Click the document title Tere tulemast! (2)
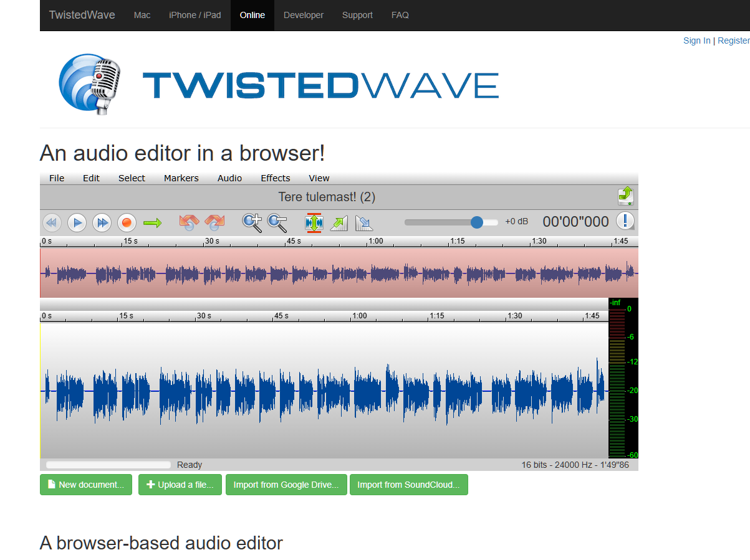750x560 pixels. click(x=327, y=197)
